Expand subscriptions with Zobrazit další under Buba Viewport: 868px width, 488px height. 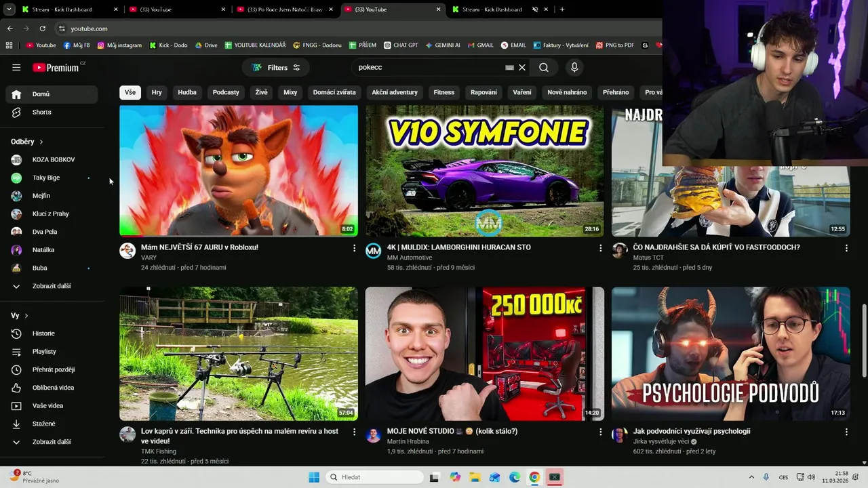click(x=52, y=286)
